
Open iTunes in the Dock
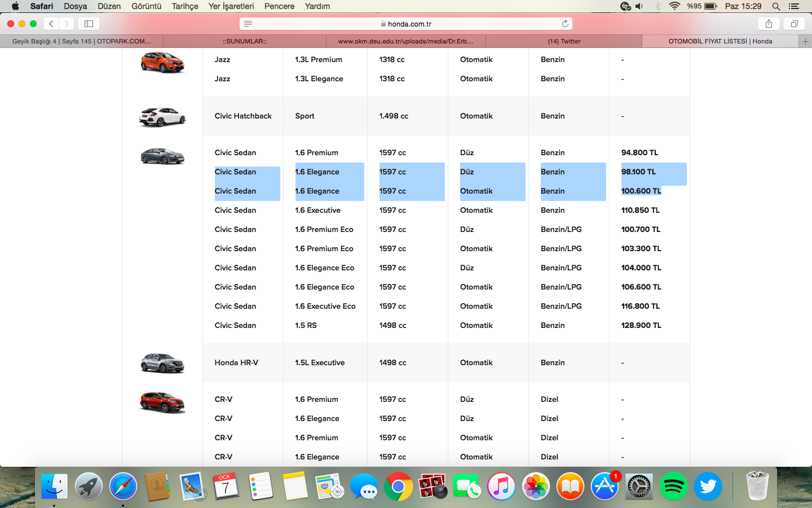(501, 486)
